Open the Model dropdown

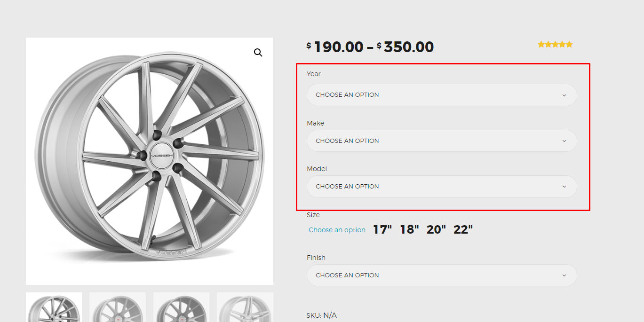[442, 187]
